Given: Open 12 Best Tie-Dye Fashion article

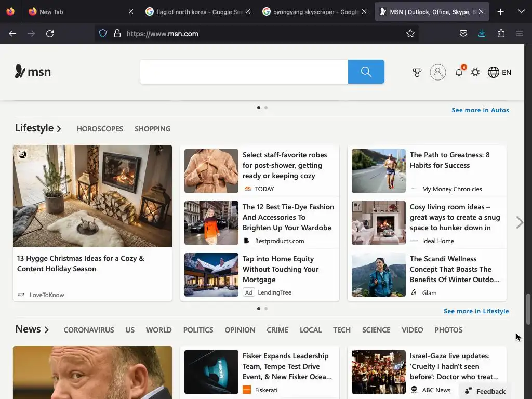Looking at the screenshot, I should tap(260, 223).
